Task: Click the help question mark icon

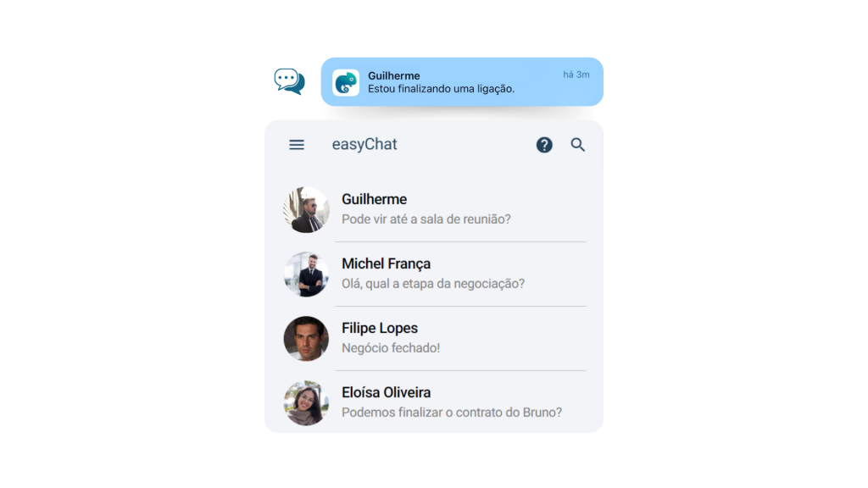Action: pos(544,145)
